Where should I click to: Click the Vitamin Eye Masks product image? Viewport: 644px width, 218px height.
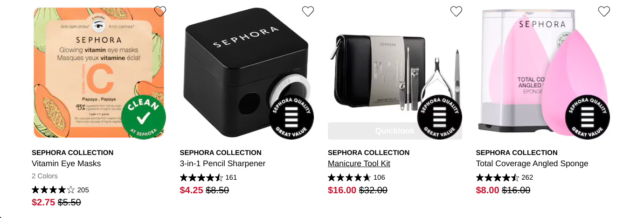pos(99,72)
